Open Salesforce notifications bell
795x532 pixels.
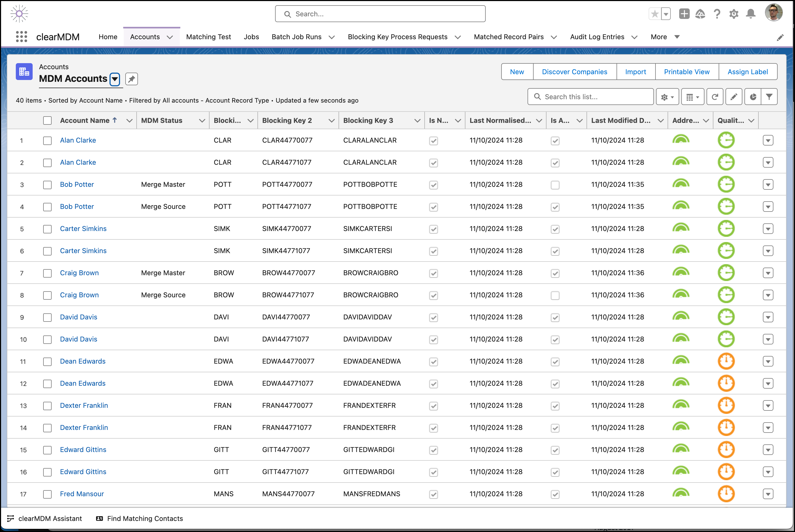(x=750, y=14)
